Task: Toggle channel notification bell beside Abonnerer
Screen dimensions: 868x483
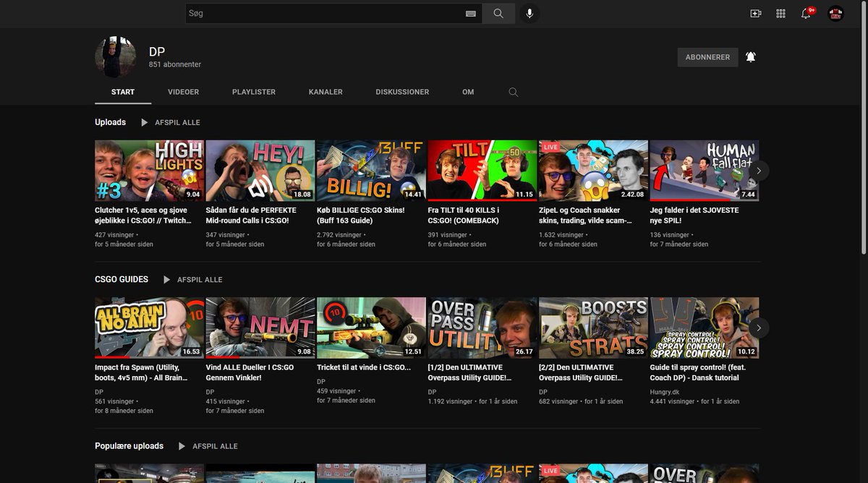Action: pos(751,57)
